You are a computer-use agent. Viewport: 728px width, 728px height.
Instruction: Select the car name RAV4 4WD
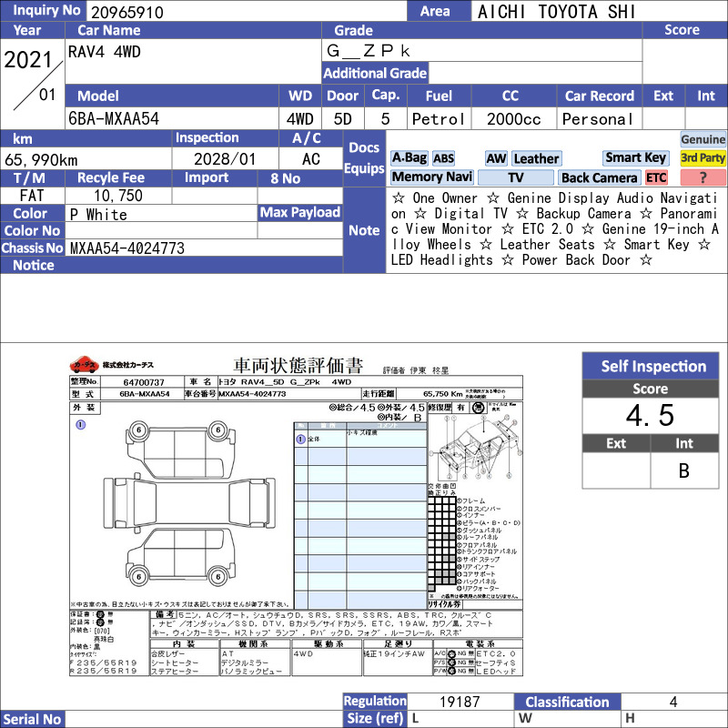[104, 52]
